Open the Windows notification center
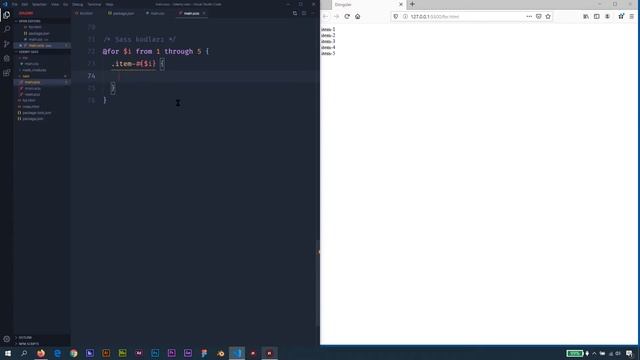Screen dimensions: 640x360 629,353
